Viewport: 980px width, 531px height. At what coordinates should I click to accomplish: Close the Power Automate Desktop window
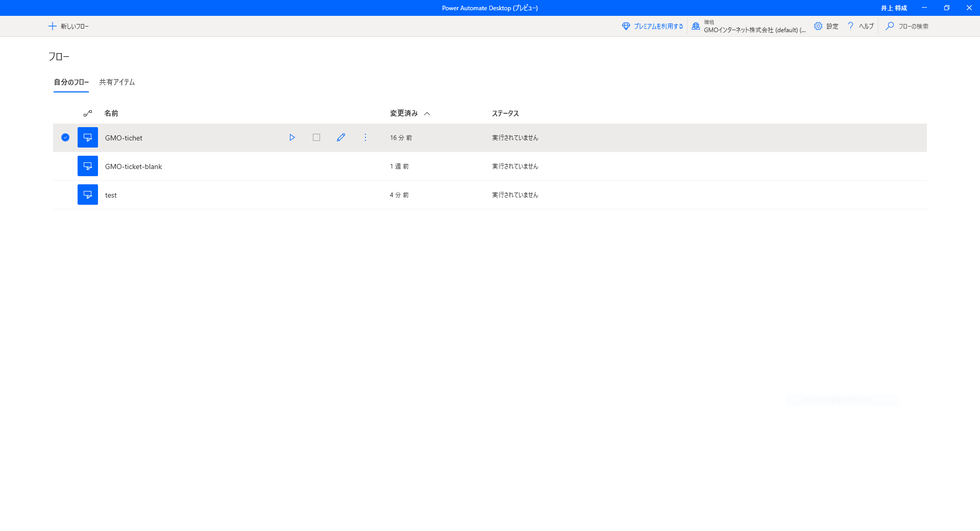969,8
